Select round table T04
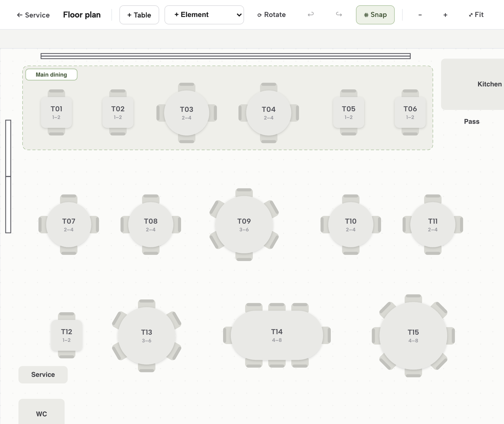Image resolution: width=504 pixels, height=424 pixels. [269, 113]
